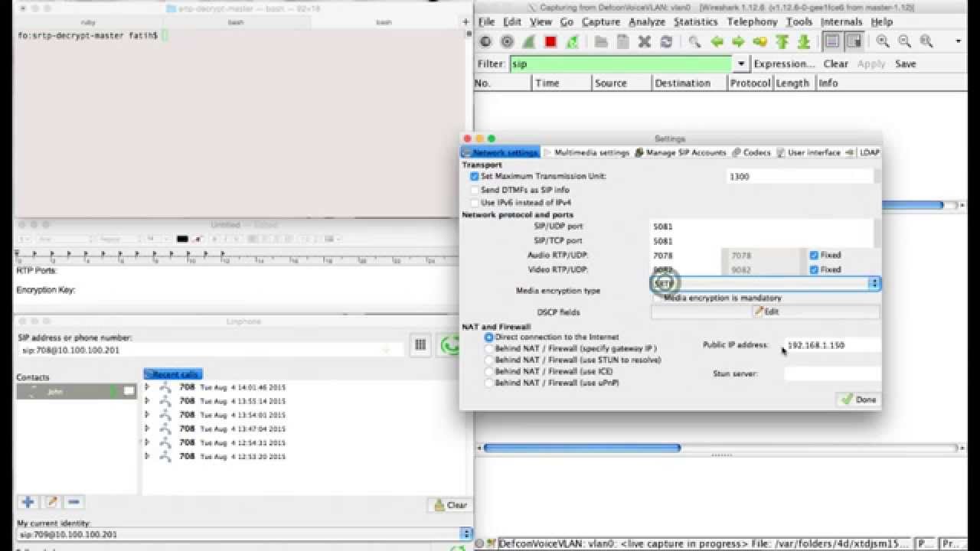
Task: Zoom in on Wireshark packet text
Action: [883, 41]
